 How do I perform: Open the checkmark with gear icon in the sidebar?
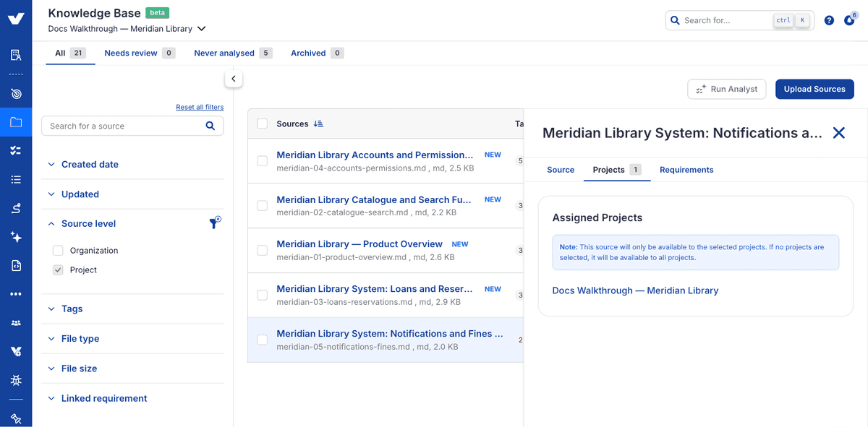click(x=16, y=351)
